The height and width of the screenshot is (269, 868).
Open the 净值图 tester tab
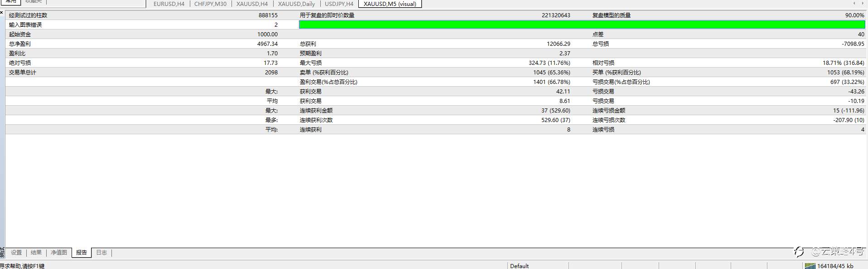(x=59, y=253)
